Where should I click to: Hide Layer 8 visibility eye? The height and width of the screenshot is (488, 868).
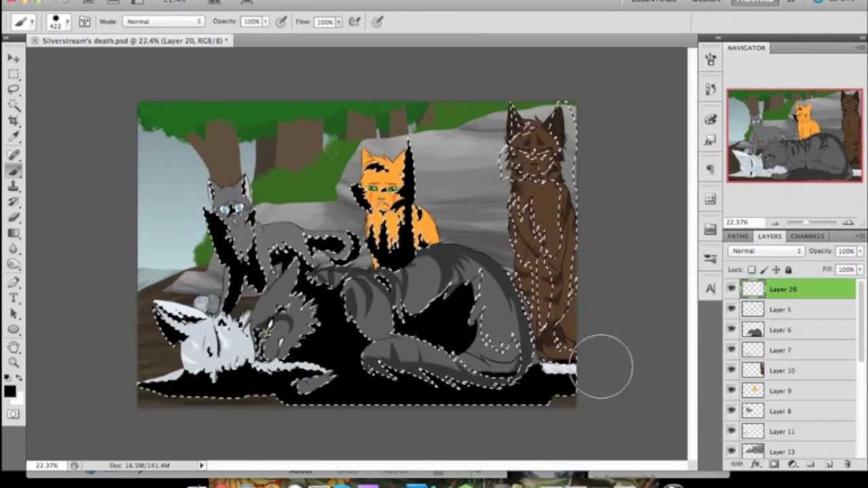pos(731,411)
